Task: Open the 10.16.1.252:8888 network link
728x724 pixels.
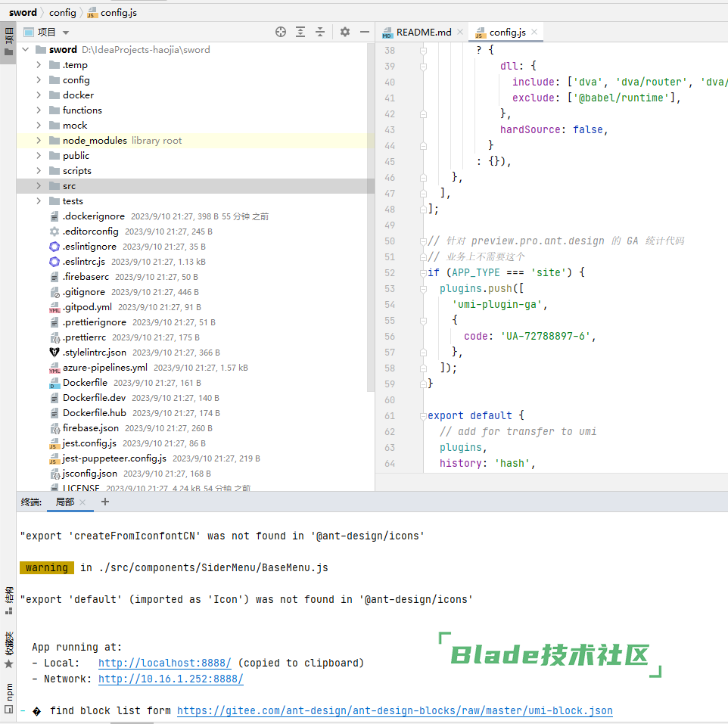Action: click(171, 679)
